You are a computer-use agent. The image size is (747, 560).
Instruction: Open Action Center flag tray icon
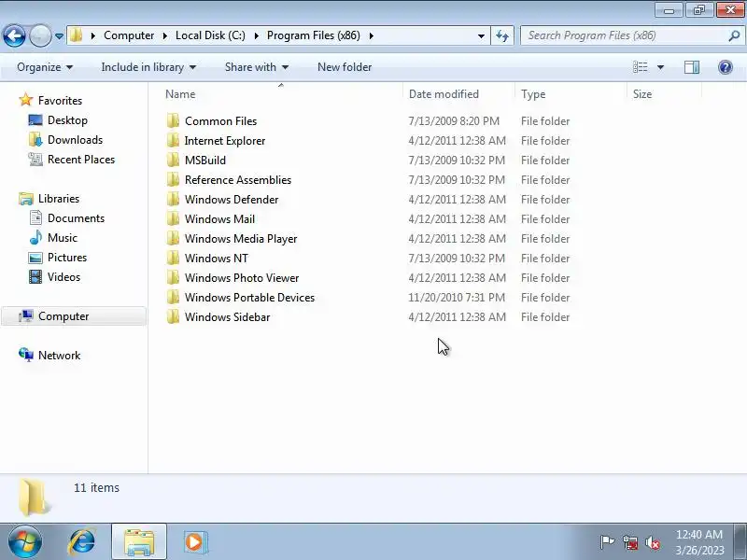pyautogui.click(x=606, y=542)
